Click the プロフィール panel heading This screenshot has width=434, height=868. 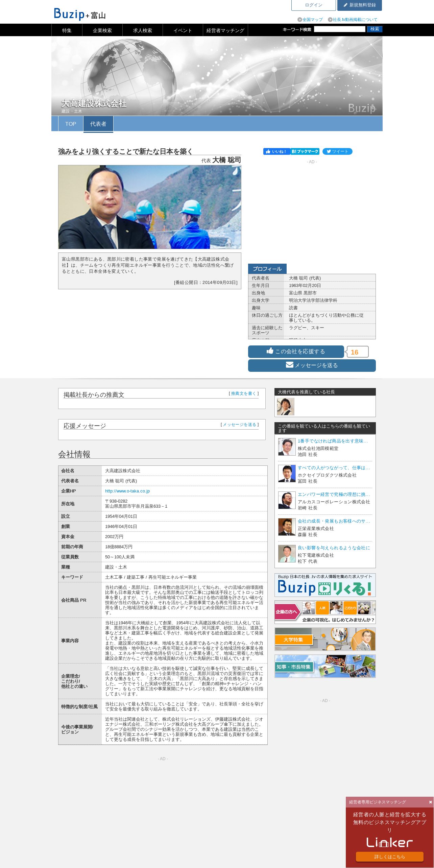(267, 269)
